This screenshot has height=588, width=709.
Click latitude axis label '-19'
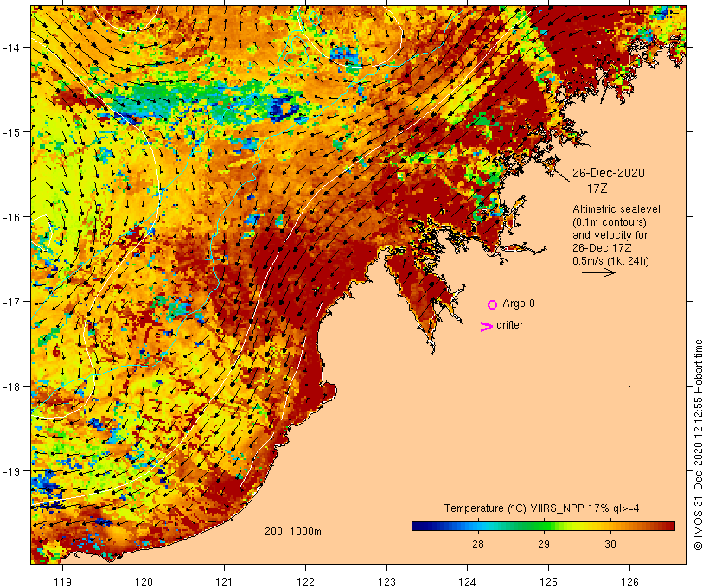tap(11, 471)
